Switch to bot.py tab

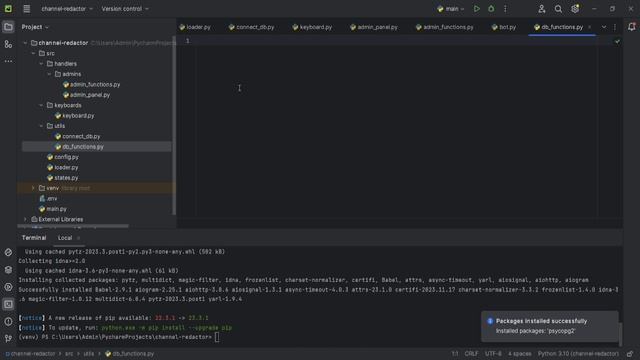point(504,27)
